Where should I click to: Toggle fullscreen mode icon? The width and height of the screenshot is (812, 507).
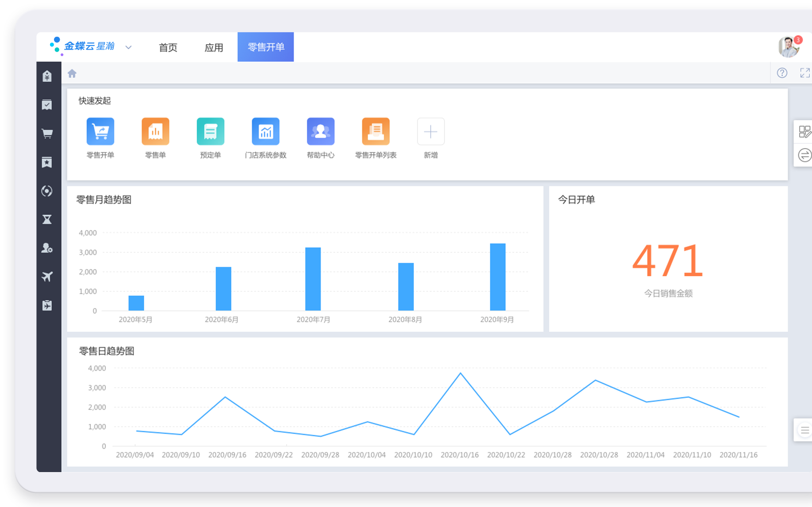pos(804,73)
